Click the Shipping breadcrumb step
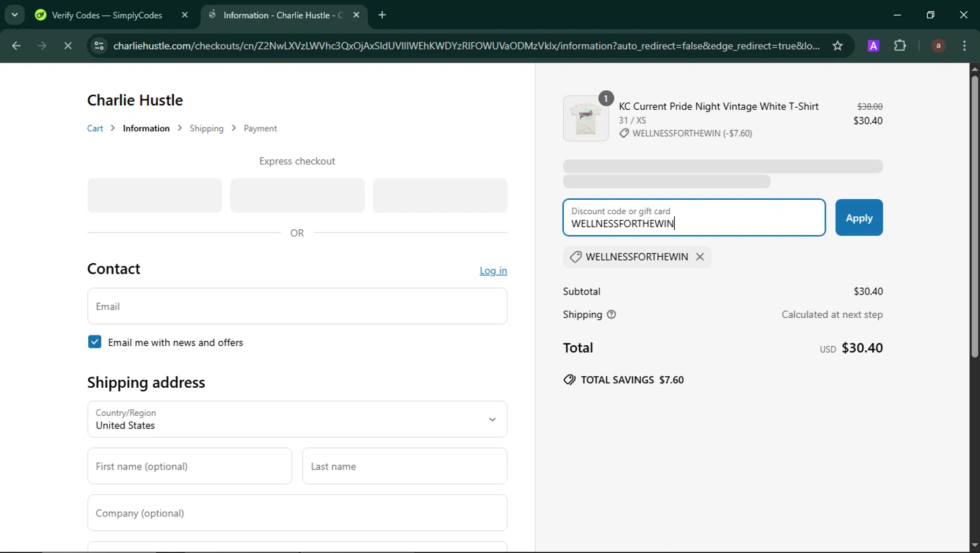The height and width of the screenshot is (553, 980). click(206, 129)
